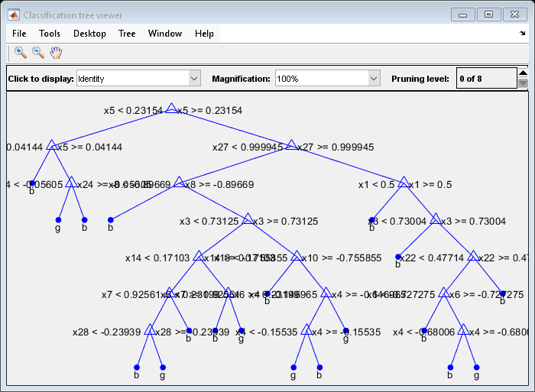Open the File menu
Screen dimensions: 535x392
(x=19, y=34)
